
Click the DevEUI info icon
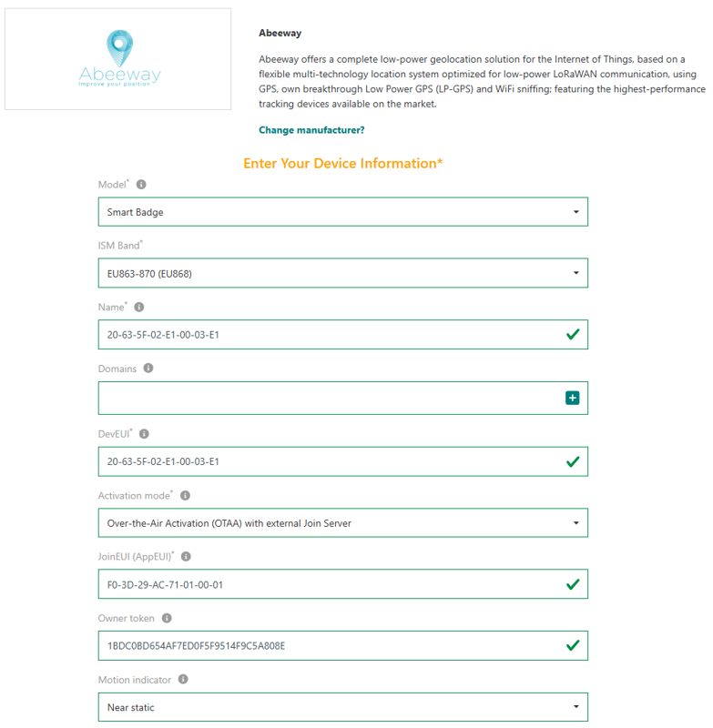(x=145, y=435)
